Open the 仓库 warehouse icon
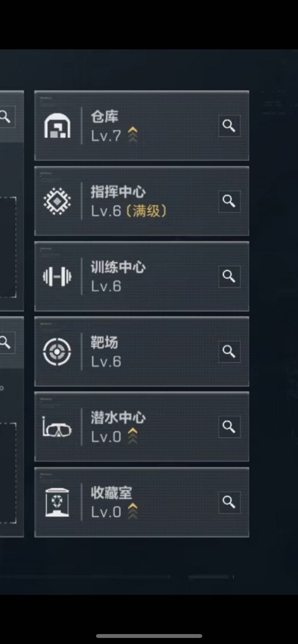This screenshot has width=298, height=644. [57, 126]
